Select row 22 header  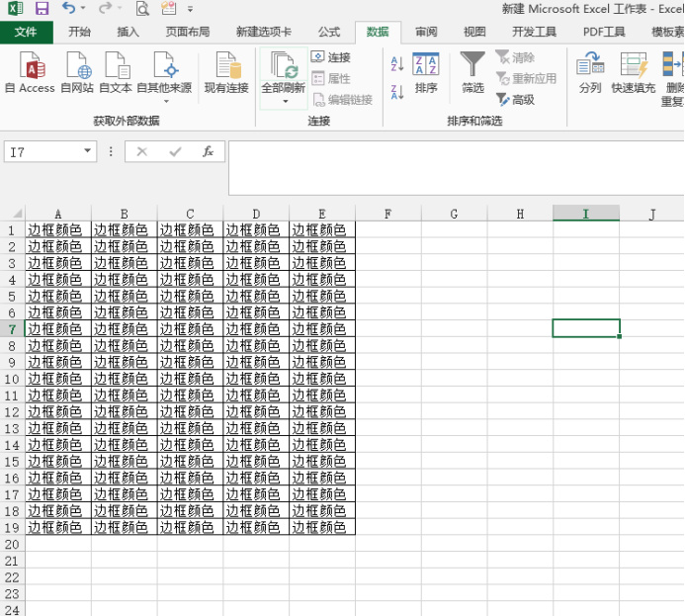(12, 577)
